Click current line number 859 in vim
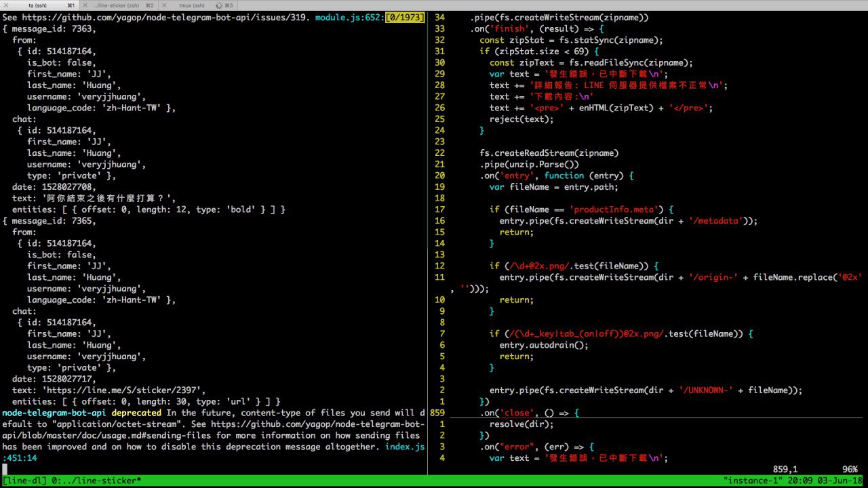This screenshot has width=868, height=488. 437,413
